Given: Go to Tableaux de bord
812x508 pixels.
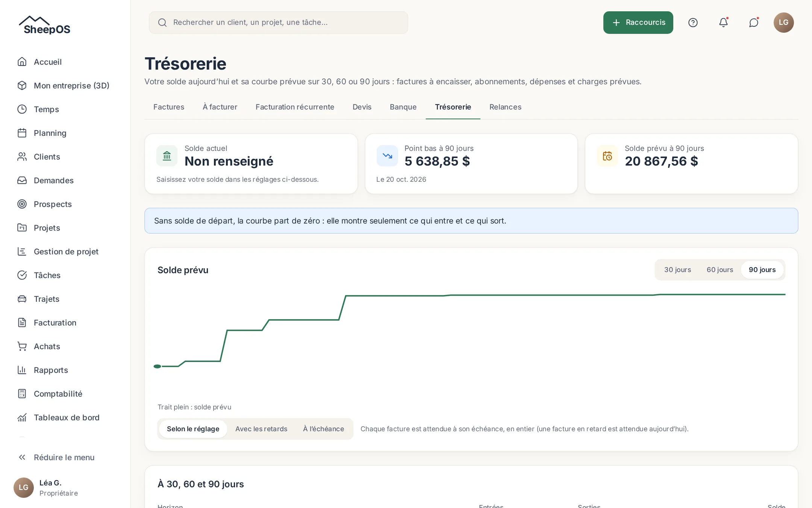Looking at the screenshot, I should pos(65,417).
